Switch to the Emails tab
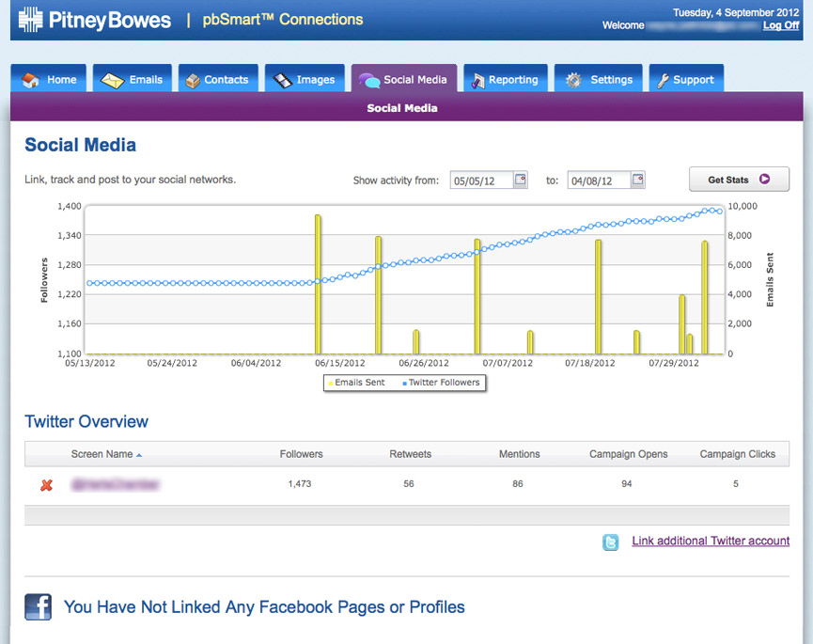The image size is (813, 644). tap(133, 78)
